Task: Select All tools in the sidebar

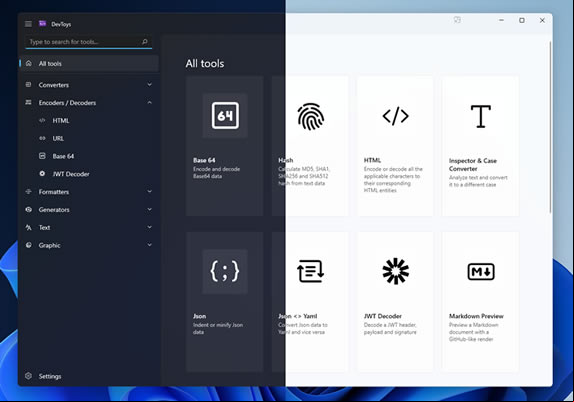Action: tap(89, 63)
